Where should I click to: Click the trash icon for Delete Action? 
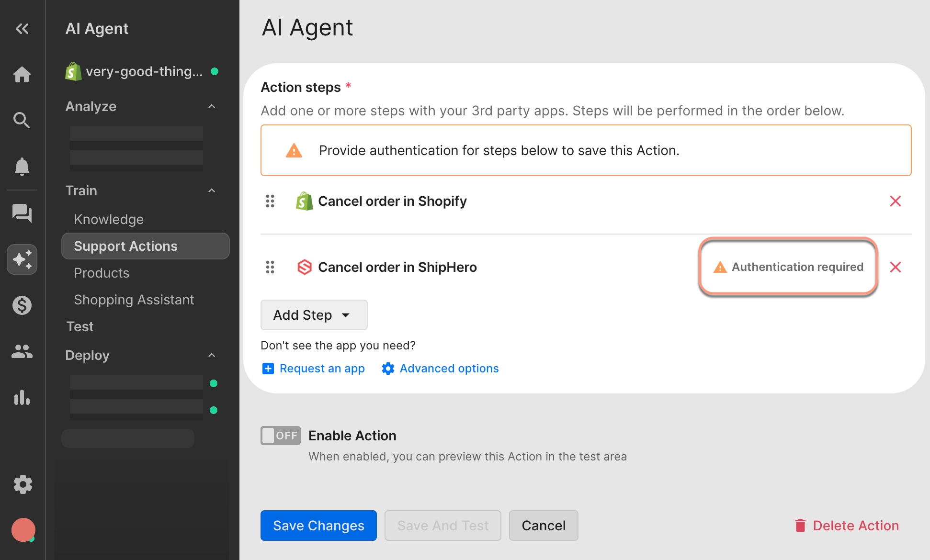tap(800, 526)
